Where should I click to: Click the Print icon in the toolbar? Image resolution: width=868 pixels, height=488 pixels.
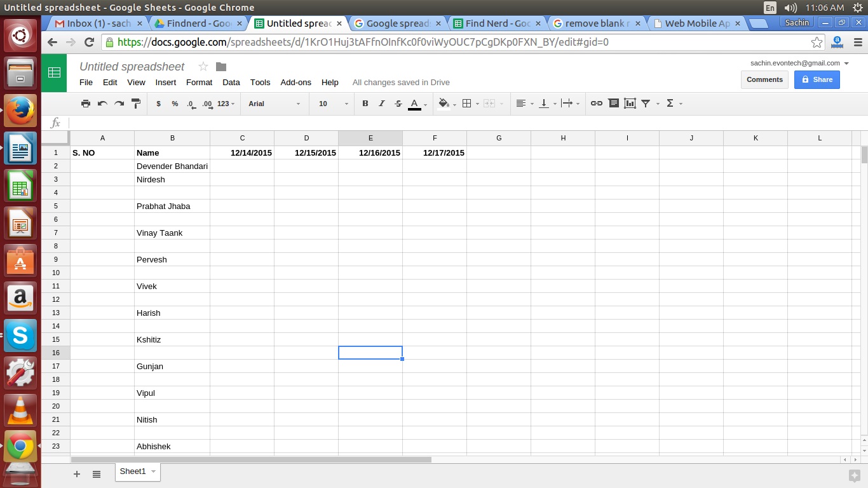pos(86,104)
